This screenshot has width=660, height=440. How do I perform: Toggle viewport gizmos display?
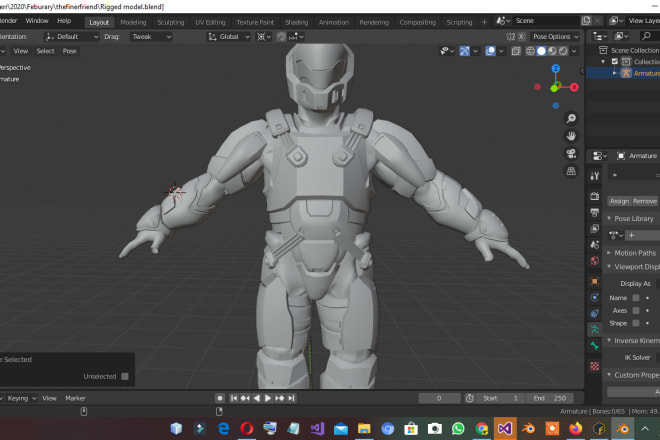pos(464,51)
